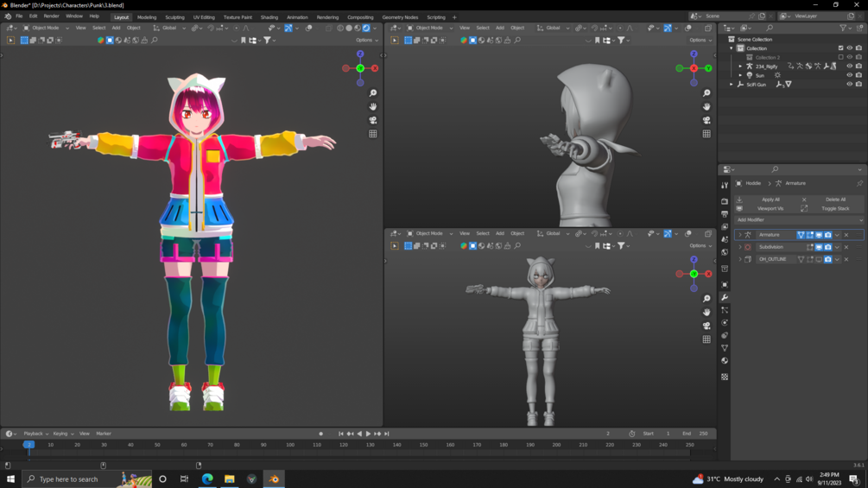Screen dimensions: 868x488
Task: Click the Microsoft Edge taskbar icon
Action: pos(207,478)
